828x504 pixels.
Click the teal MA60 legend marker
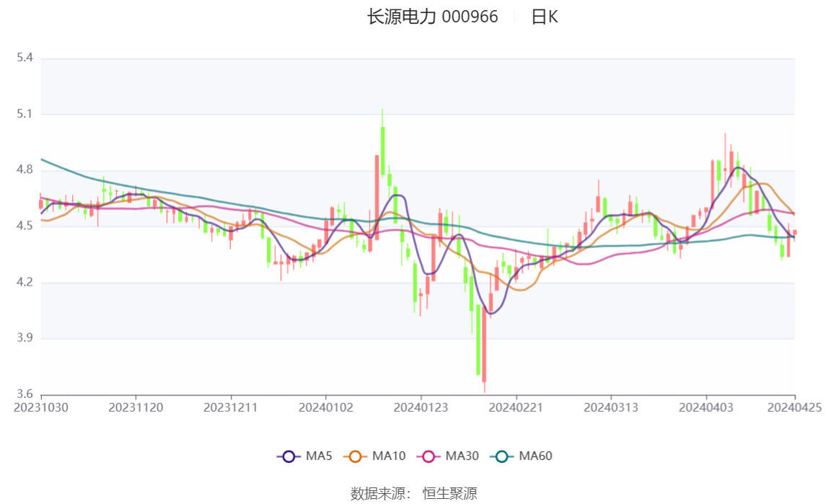(x=502, y=456)
